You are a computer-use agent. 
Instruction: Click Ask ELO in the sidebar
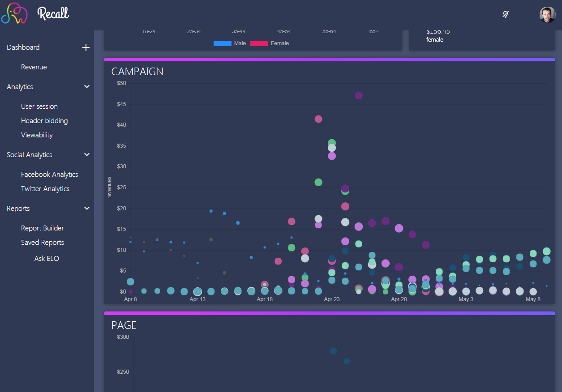pyautogui.click(x=47, y=259)
